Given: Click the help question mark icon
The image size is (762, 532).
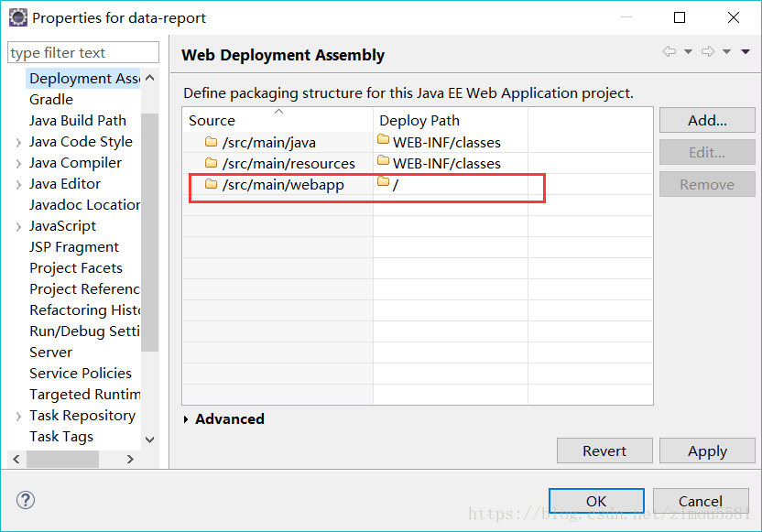Looking at the screenshot, I should 26,500.
